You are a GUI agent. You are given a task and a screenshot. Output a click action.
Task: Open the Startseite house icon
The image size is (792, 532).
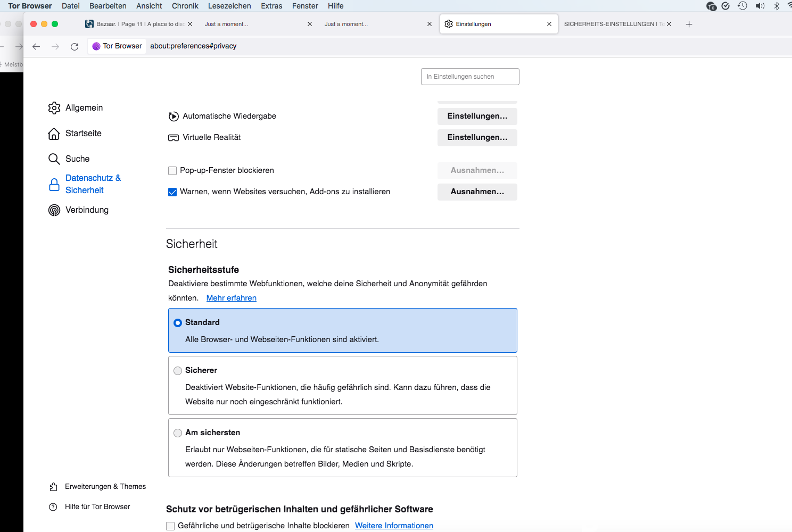tap(54, 134)
